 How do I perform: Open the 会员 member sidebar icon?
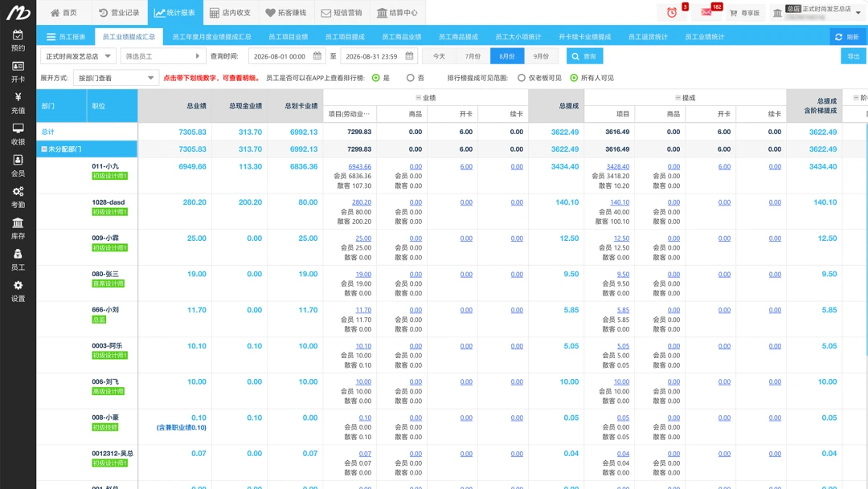pos(18,166)
